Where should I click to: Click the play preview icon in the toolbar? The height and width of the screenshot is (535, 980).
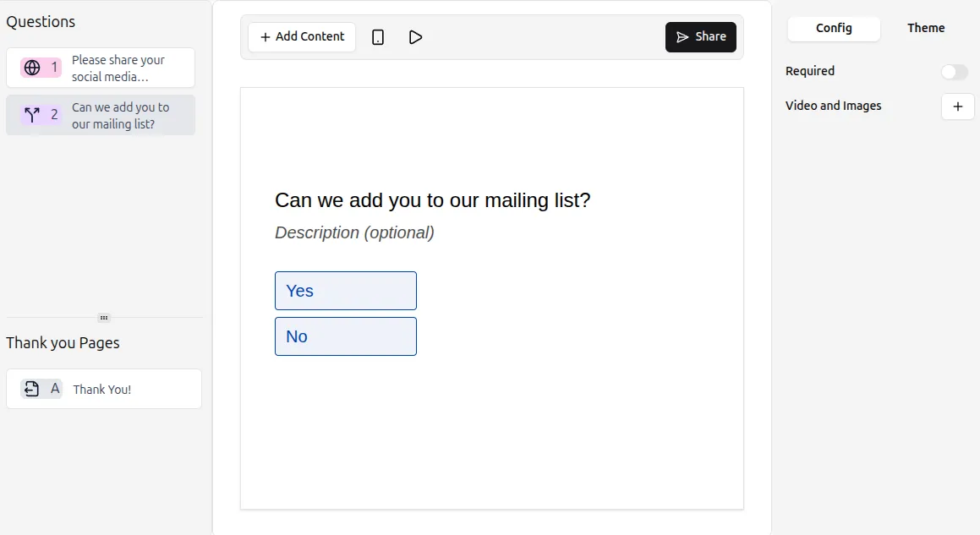[x=414, y=36]
